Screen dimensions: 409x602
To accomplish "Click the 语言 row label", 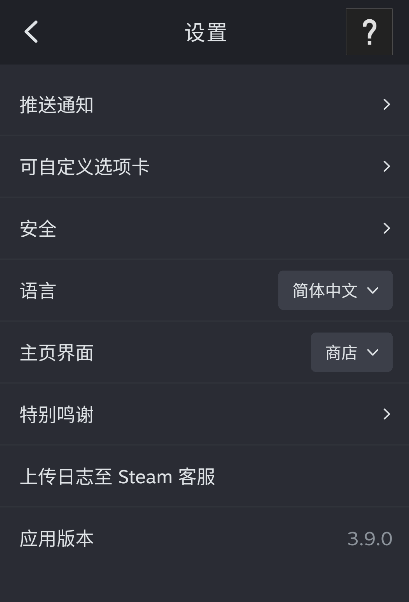I will (x=38, y=291).
